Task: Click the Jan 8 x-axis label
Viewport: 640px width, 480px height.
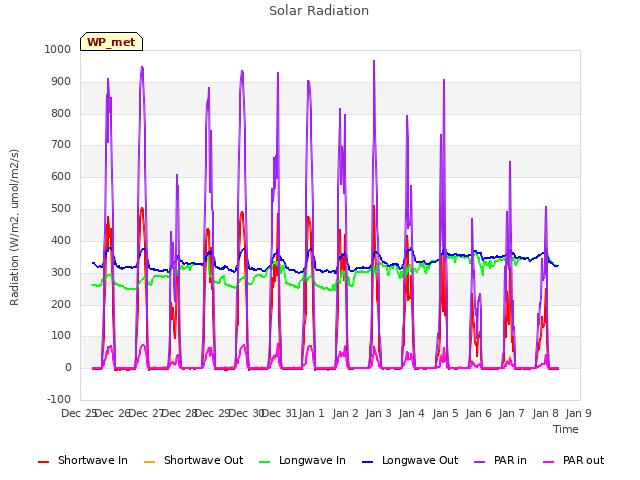Action: click(545, 413)
